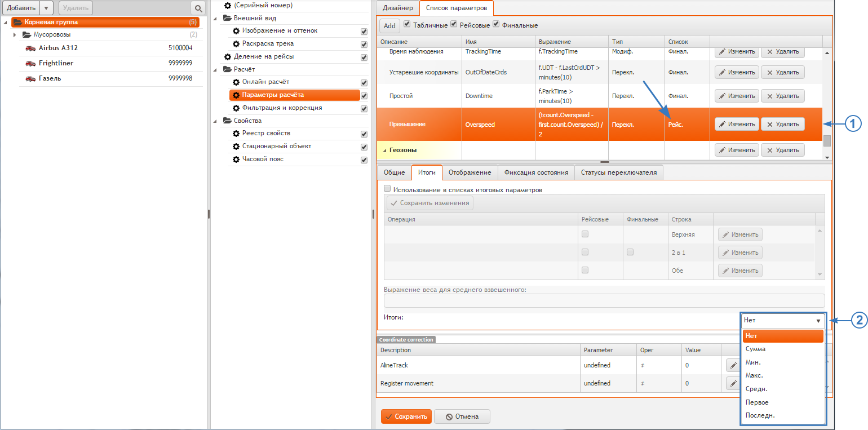Open the Итоги combo box showing Нет

[x=783, y=321]
